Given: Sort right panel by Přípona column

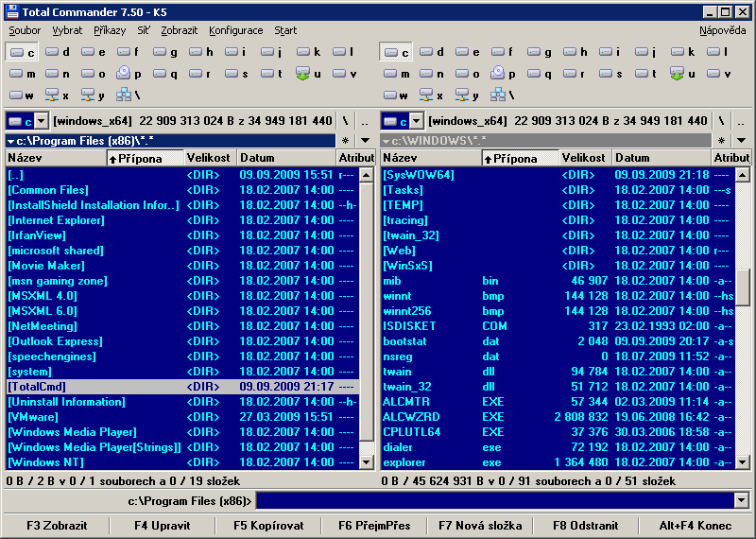Looking at the screenshot, I should pyautogui.click(x=521, y=158).
